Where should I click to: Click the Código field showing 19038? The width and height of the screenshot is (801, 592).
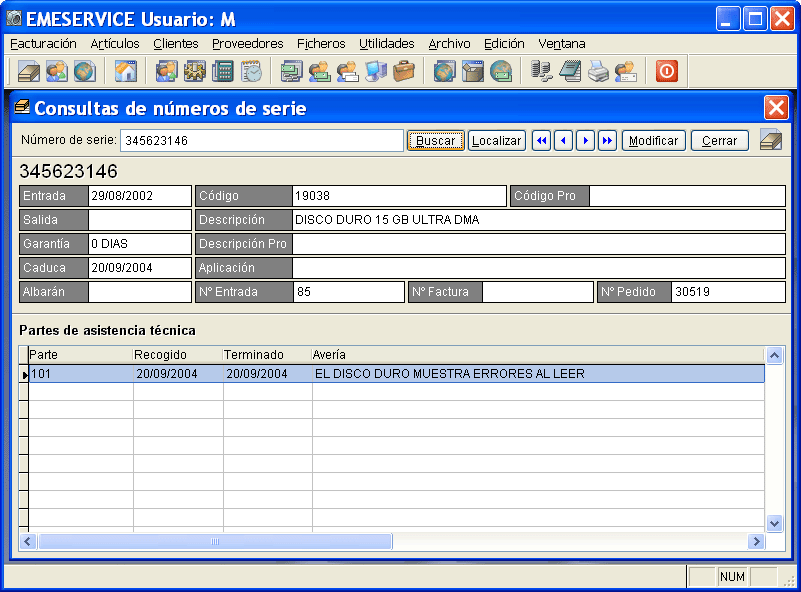click(399, 196)
